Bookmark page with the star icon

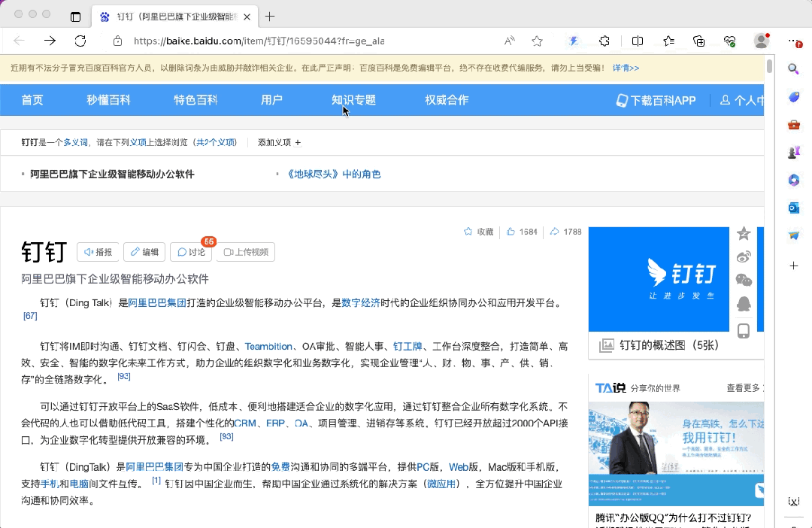point(537,41)
